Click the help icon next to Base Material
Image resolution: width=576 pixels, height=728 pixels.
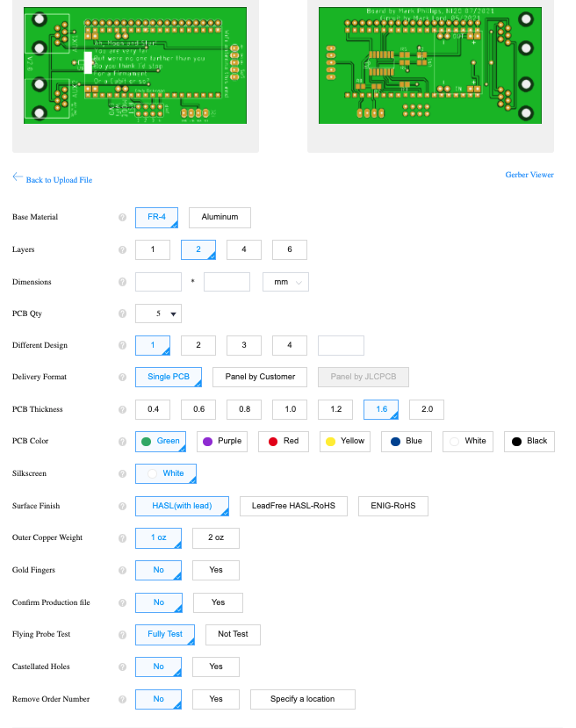tap(122, 217)
